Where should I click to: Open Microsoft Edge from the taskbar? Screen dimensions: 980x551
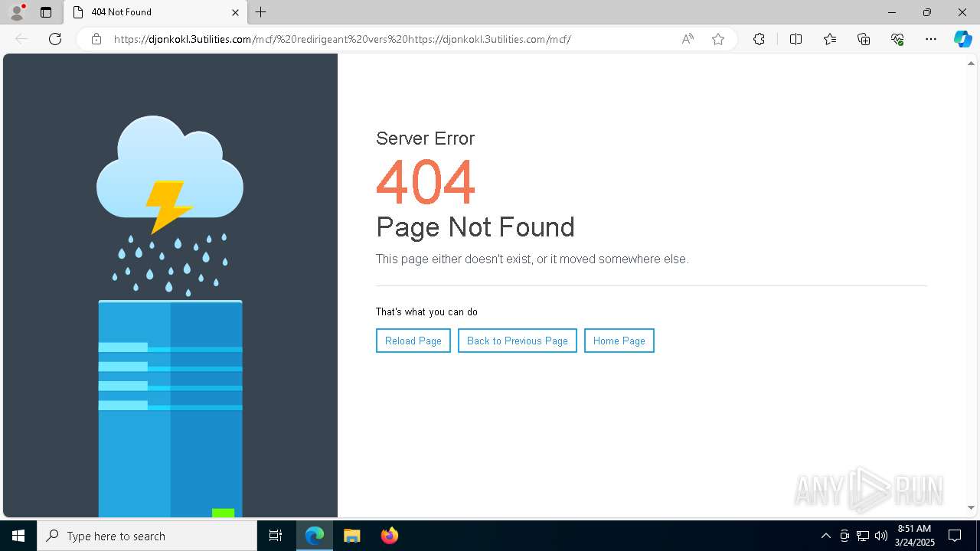click(315, 536)
